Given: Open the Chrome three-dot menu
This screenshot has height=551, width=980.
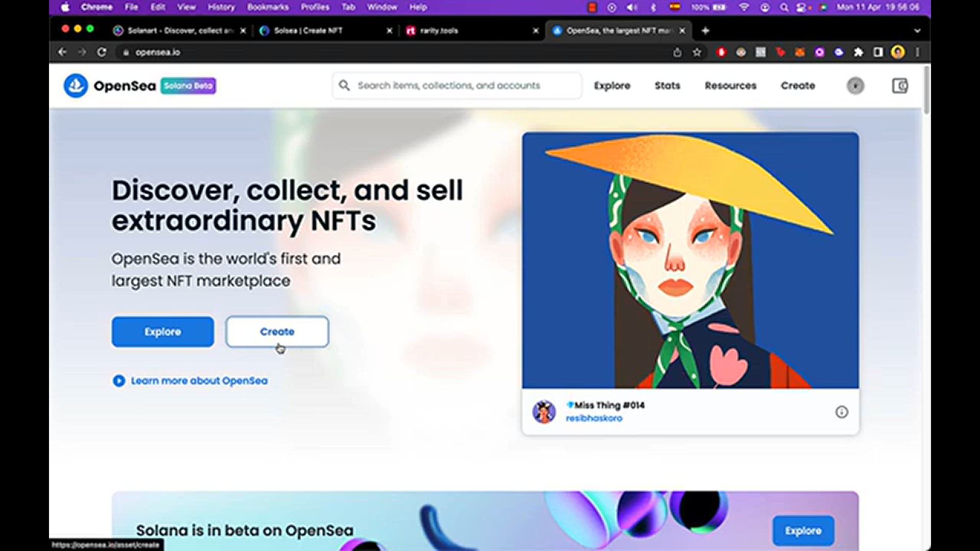Looking at the screenshot, I should point(917,52).
